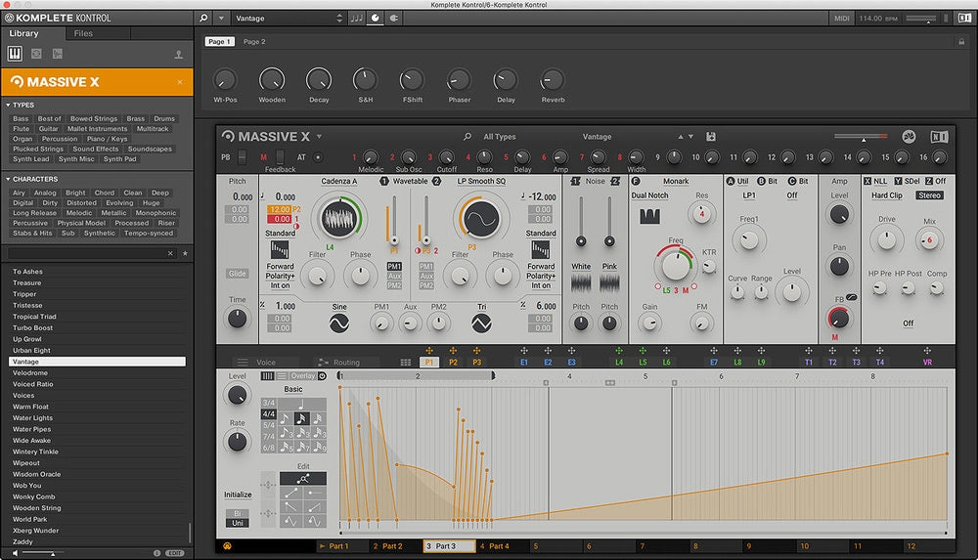The height and width of the screenshot is (560, 978).
Task: Select the next preset with the down arrow
Action: [x=691, y=137]
